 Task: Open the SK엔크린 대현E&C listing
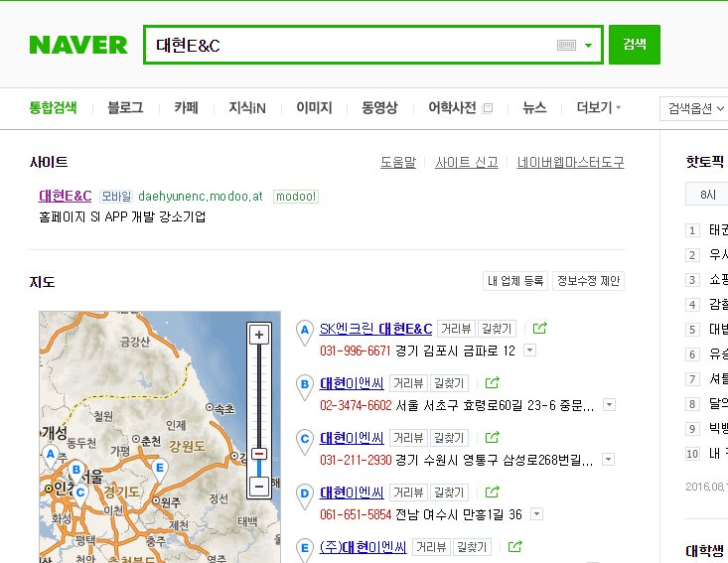[x=375, y=329]
